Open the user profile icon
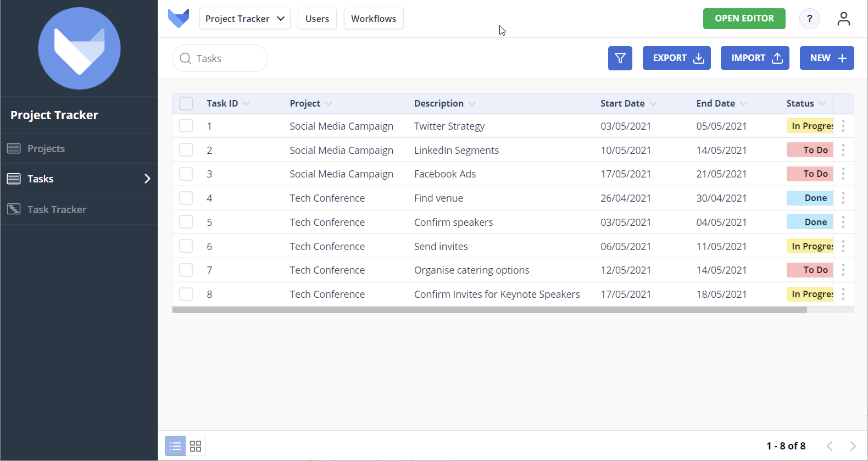Image resolution: width=868 pixels, height=461 pixels. click(x=843, y=19)
